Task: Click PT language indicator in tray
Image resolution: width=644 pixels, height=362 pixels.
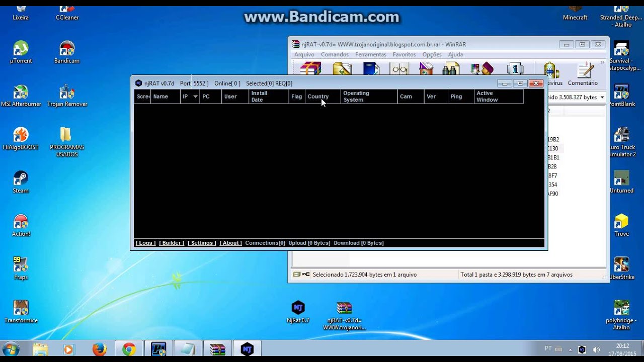Action: (548, 348)
